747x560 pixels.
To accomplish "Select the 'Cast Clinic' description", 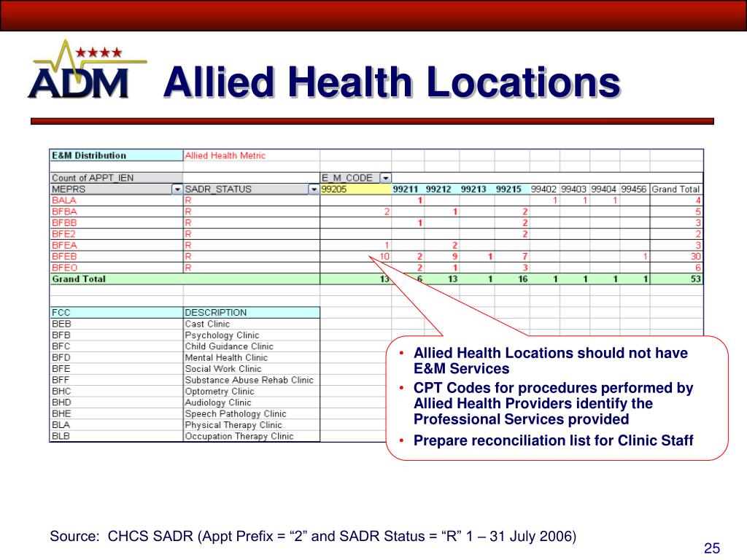I will click(251, 324).
